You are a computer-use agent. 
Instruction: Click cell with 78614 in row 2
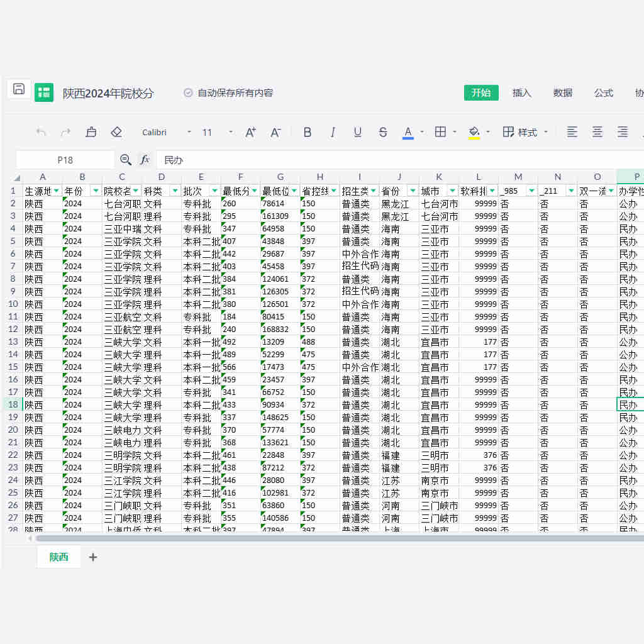coord(280,203)
